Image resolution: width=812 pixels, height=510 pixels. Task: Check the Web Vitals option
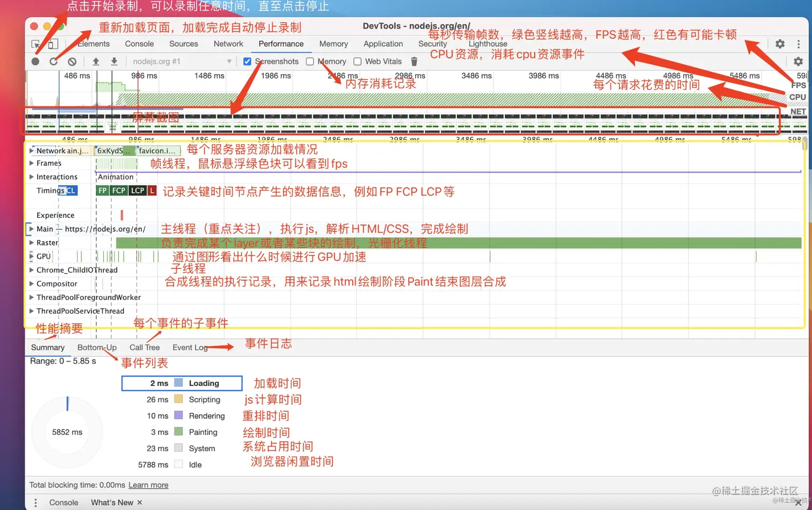(x=357, y=61)
